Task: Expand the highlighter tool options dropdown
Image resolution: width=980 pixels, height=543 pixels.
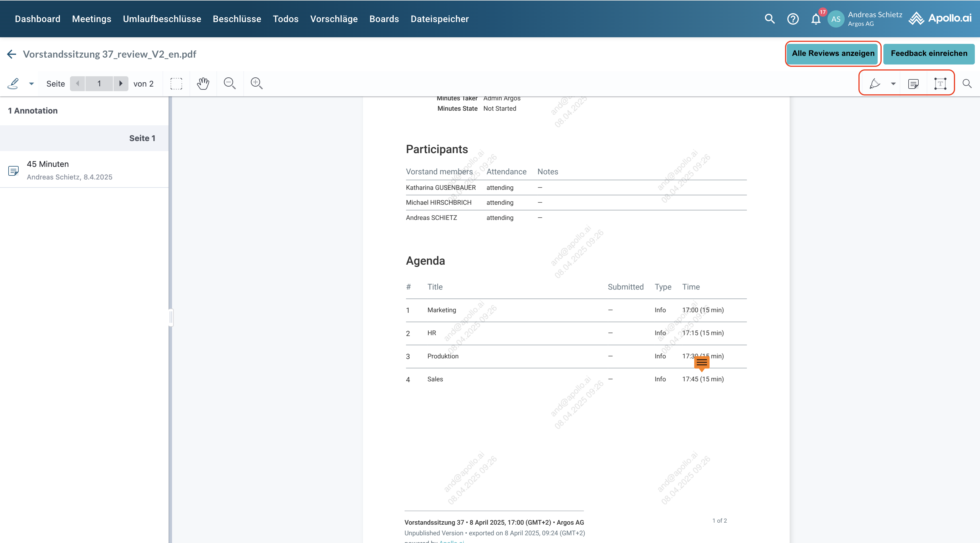Action: point(893,84)
